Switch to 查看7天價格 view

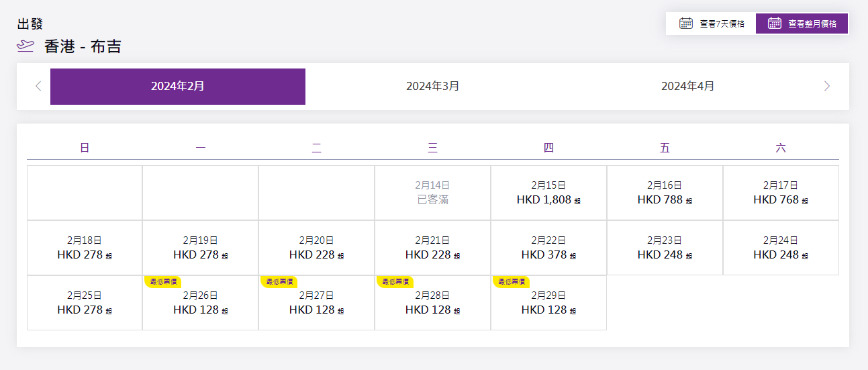[711, 24]
